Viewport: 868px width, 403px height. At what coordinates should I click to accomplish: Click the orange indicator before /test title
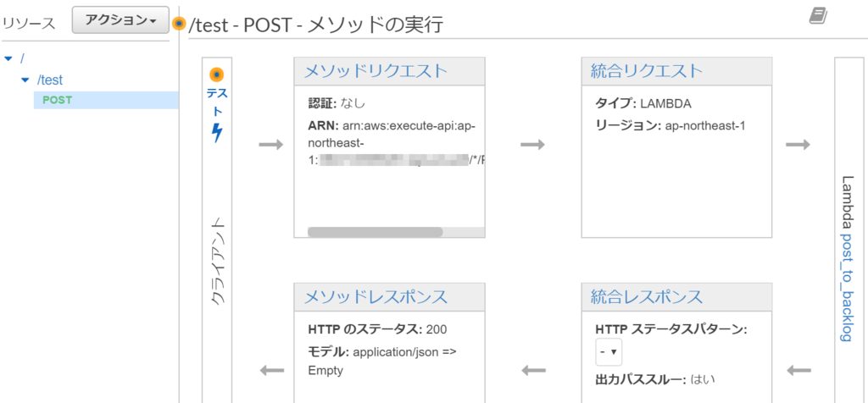179,24
